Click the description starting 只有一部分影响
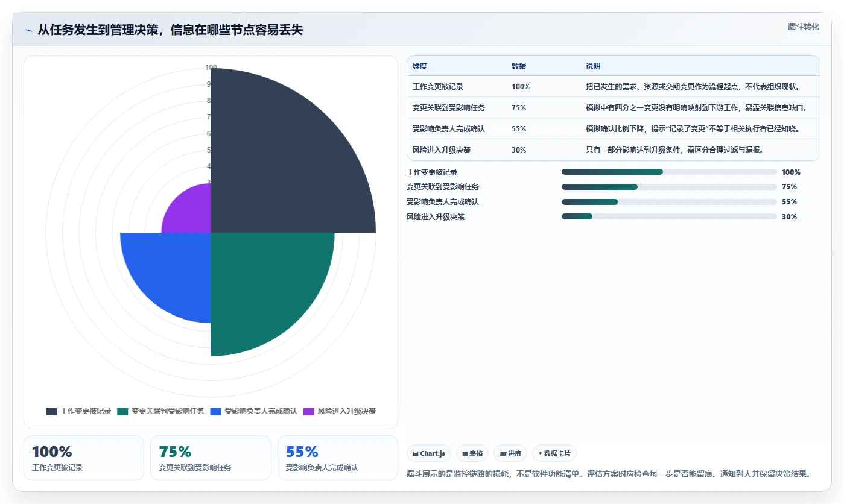This screenshot has width=844, height=504. click(674, 150)
